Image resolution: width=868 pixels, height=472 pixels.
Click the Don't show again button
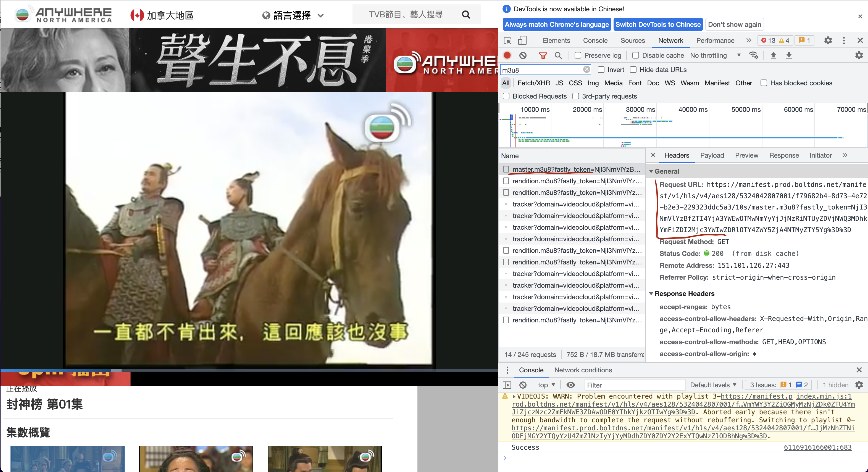click(x=734, y=24)
